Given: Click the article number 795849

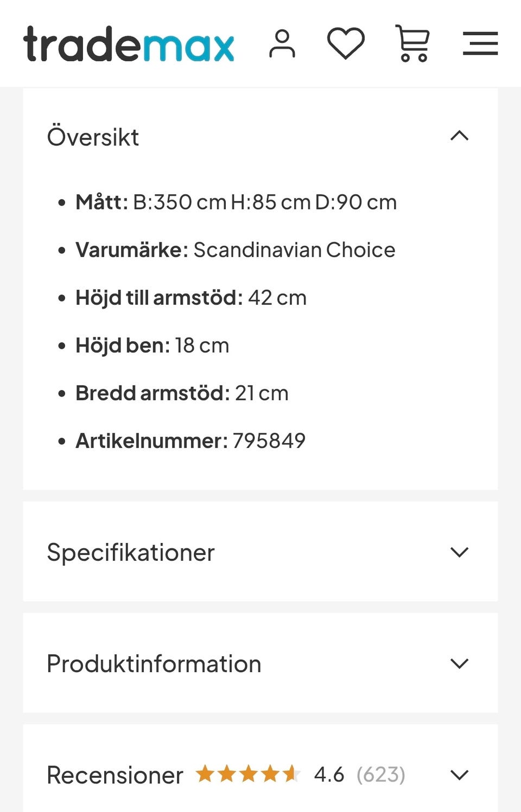Looking at the screenshot, I should pos(269,440).
